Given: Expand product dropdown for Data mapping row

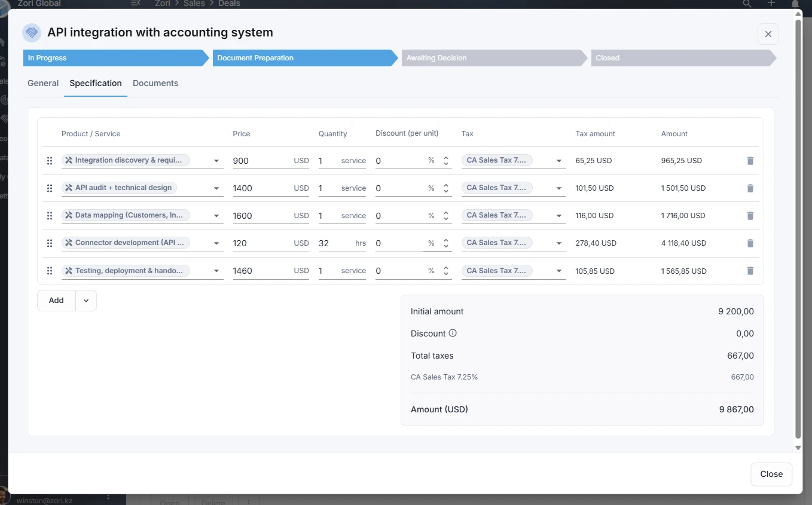Looking at the screenshot, I should [x=216, y=216].
